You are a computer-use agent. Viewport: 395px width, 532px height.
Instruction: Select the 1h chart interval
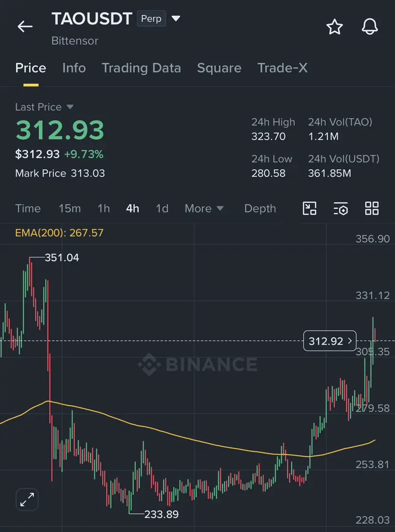point(104,208)
